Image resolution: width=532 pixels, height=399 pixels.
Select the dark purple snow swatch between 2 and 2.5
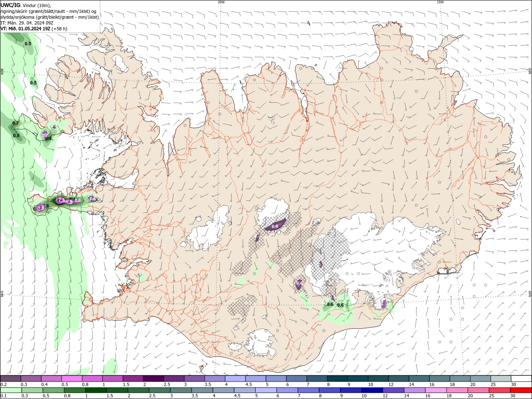pos(153,379)
